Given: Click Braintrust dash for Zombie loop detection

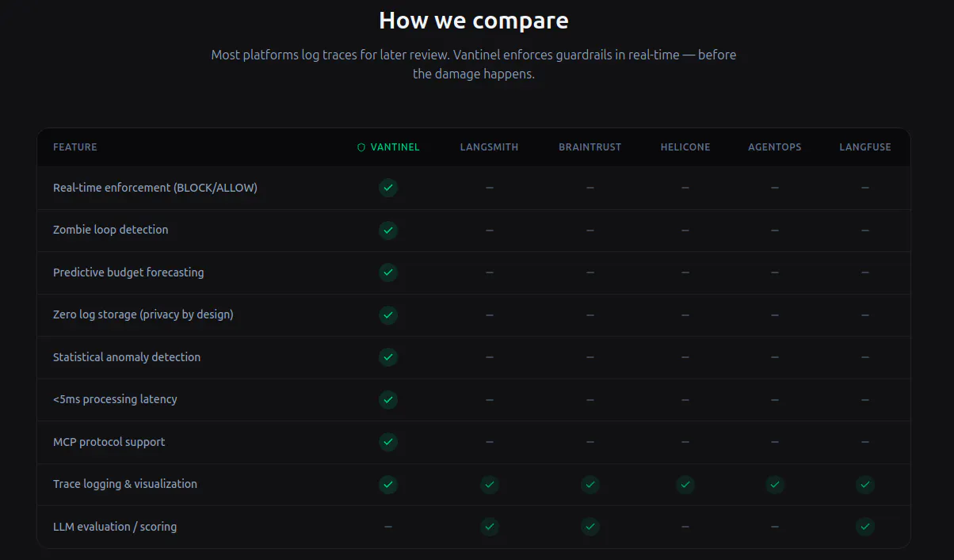Looking at the screenshot, I should (590, 230).
